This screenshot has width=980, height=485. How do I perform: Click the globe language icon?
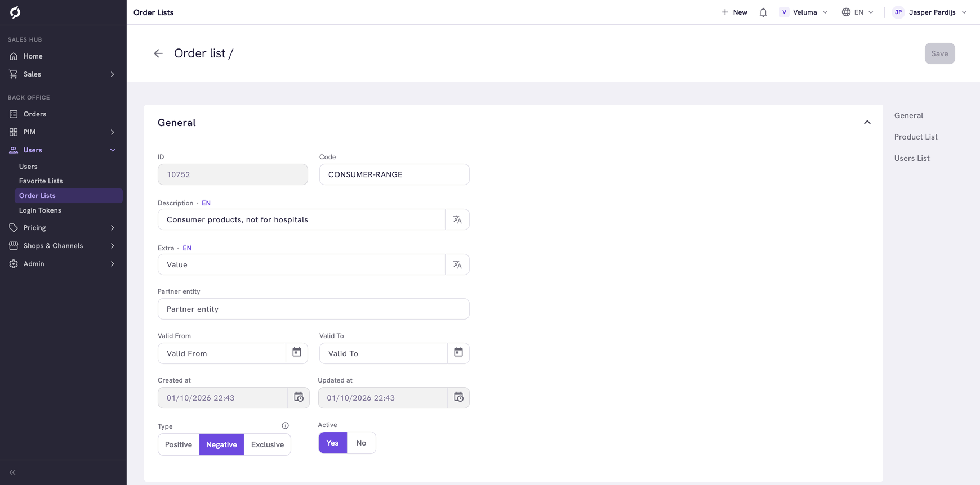846,12
